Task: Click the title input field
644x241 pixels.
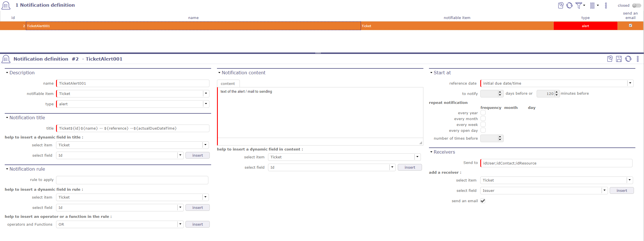Action: 133,128
